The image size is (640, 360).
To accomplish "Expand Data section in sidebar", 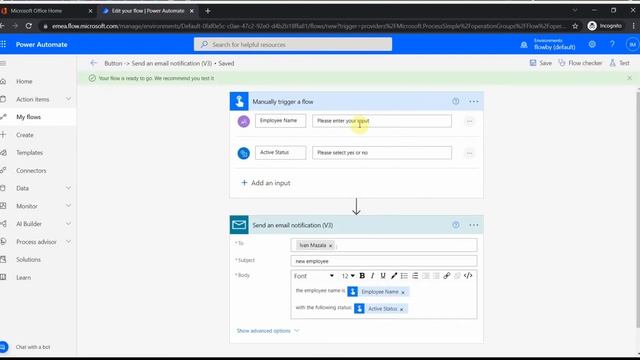I will [x=68, y=188].
